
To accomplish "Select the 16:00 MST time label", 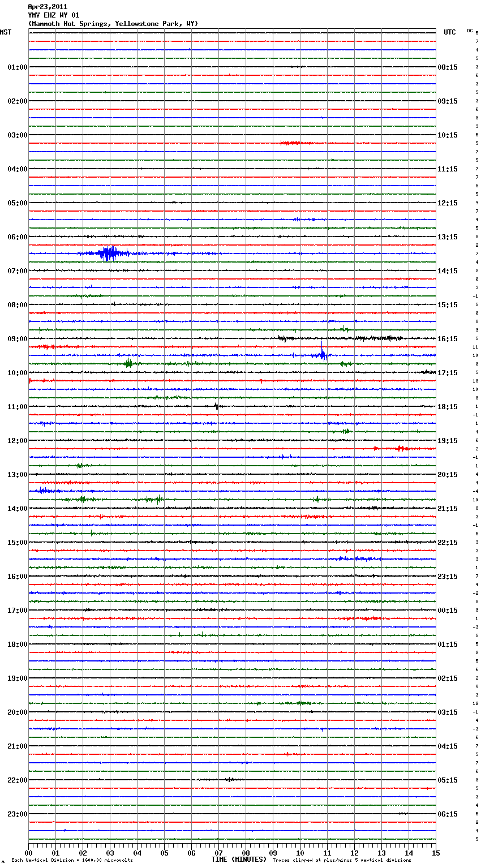I will point(18,577).
